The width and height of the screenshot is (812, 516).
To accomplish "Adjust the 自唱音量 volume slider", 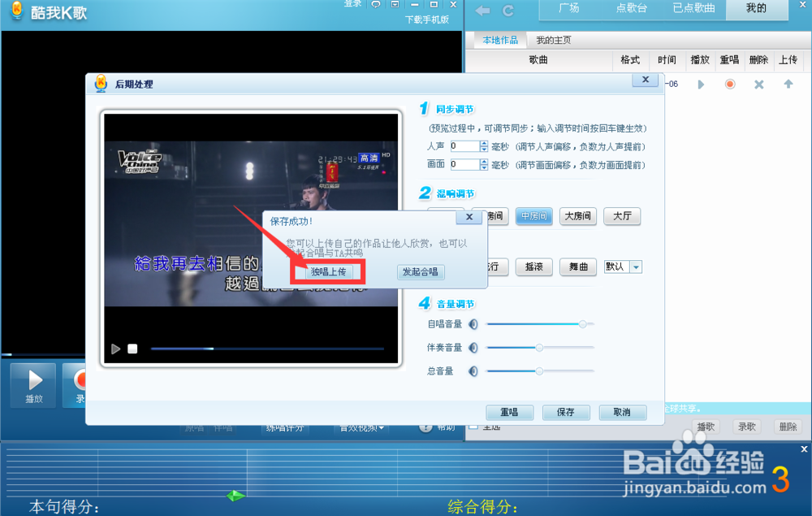I will (x=540, y=324).
